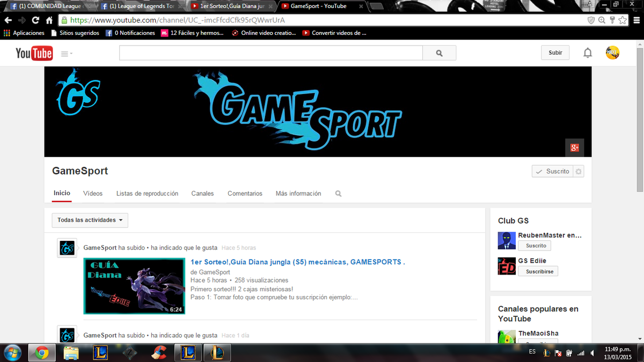Open the YouTube logo home link
The width and height of the screenshot is (644, 362).
click(34, 53)
